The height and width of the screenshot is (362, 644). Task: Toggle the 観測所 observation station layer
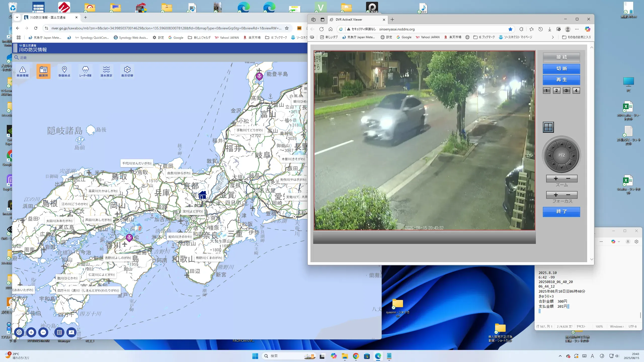point(43,71)
